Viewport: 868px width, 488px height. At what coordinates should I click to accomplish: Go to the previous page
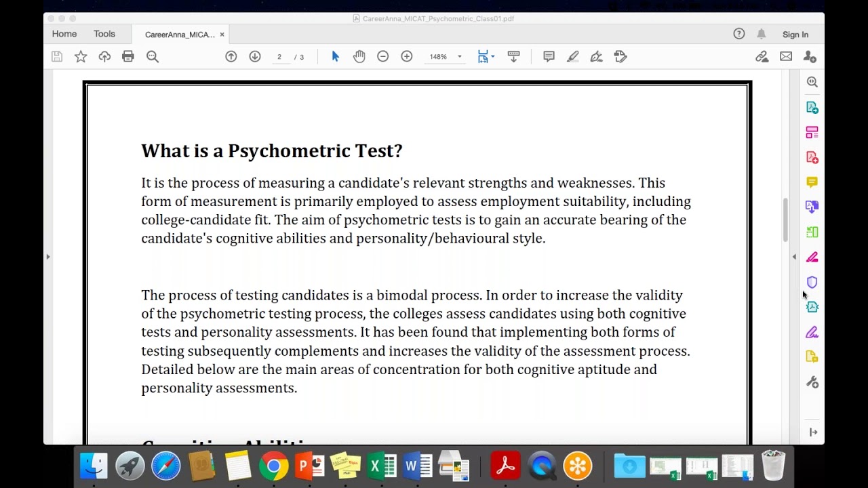pyautogui.click(x=231, y=57)
